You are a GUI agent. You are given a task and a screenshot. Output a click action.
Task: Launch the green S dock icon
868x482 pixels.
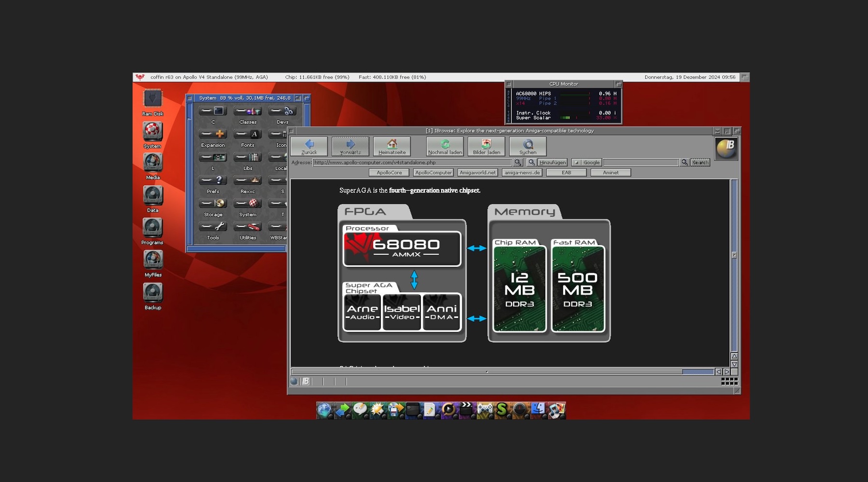(x=502, y=410)
